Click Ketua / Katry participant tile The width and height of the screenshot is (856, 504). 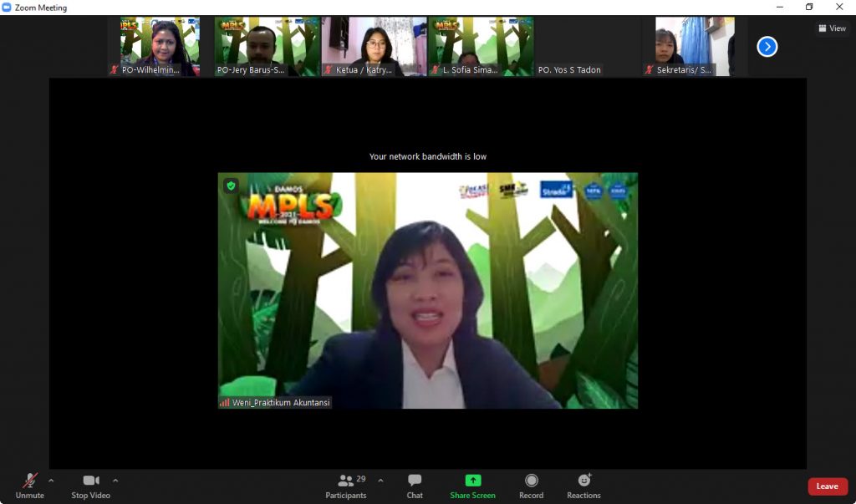pyautogui.click(x=374, y=46)
